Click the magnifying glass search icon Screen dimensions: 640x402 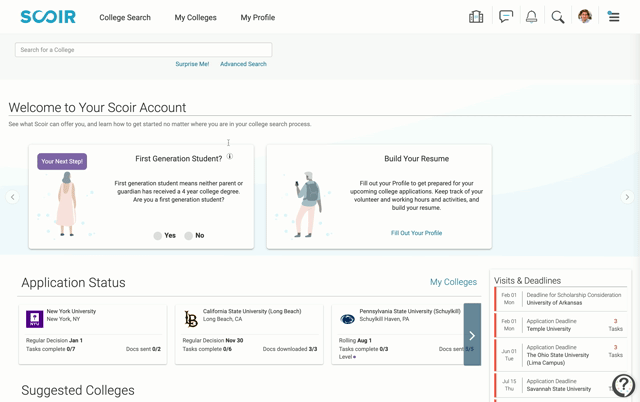point(558,17)
